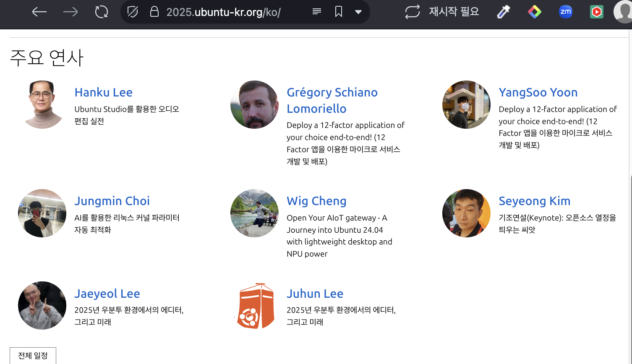This screenshot has height=364, width=632.
Task: Click text 'Ubuntu Studio를 활용한 오디오 편집 실전'
Action: tap(127, 115)
